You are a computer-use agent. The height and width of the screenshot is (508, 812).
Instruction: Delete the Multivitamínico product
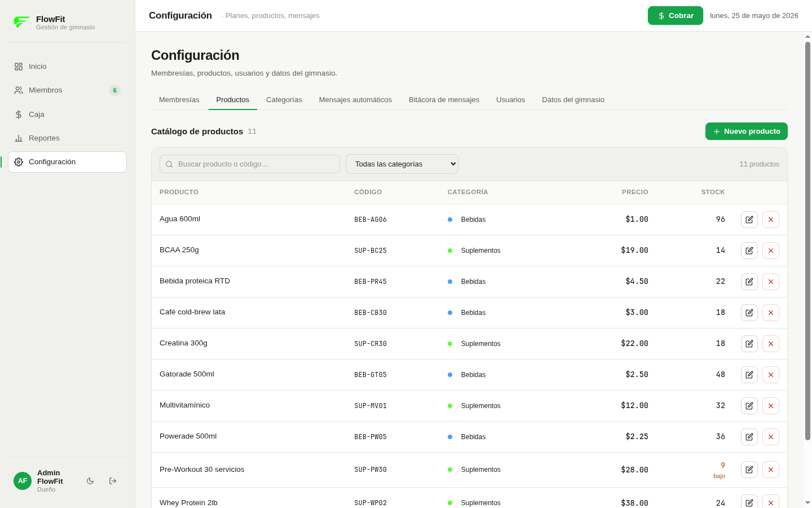(x=770, y=406)
